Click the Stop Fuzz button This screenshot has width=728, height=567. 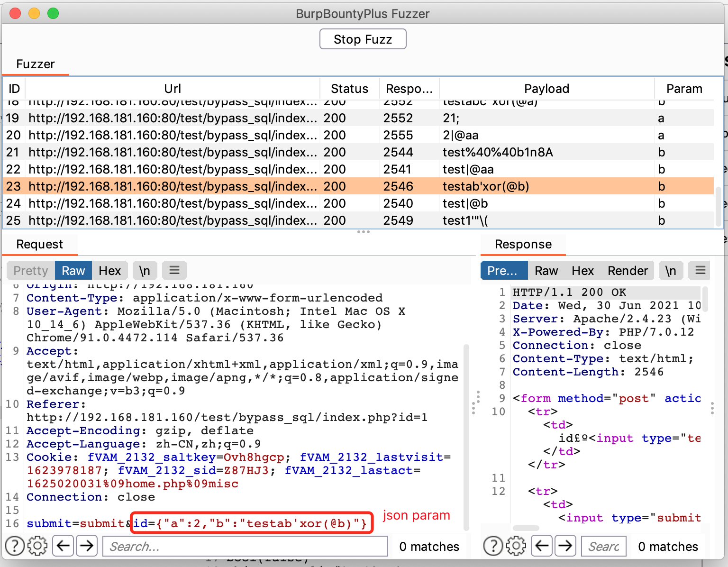[363, 39]
